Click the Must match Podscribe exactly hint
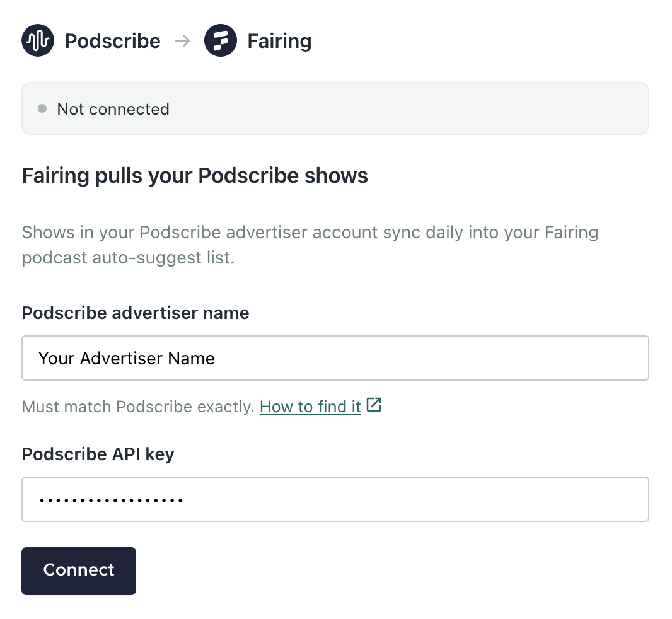 pyautogui.click(x=139, y=407)
